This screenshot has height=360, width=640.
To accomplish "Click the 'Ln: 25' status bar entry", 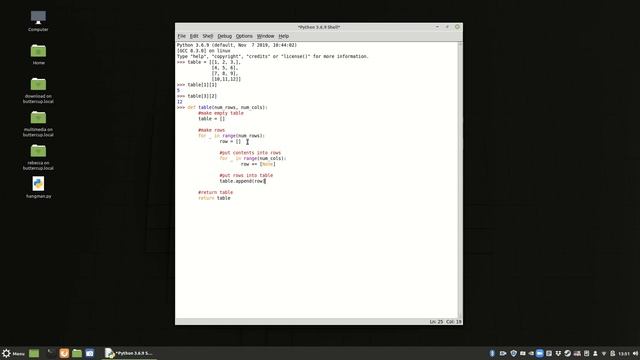I will click(x=436, y=322).
